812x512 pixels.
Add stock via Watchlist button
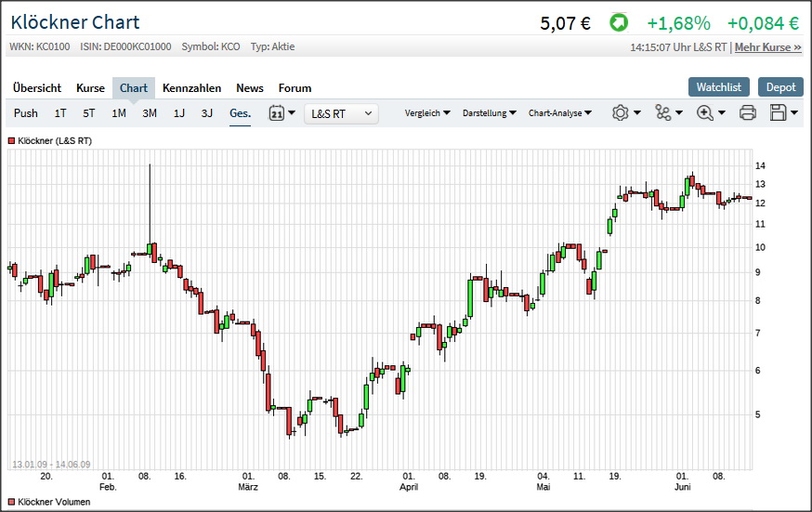pos(719,87)
